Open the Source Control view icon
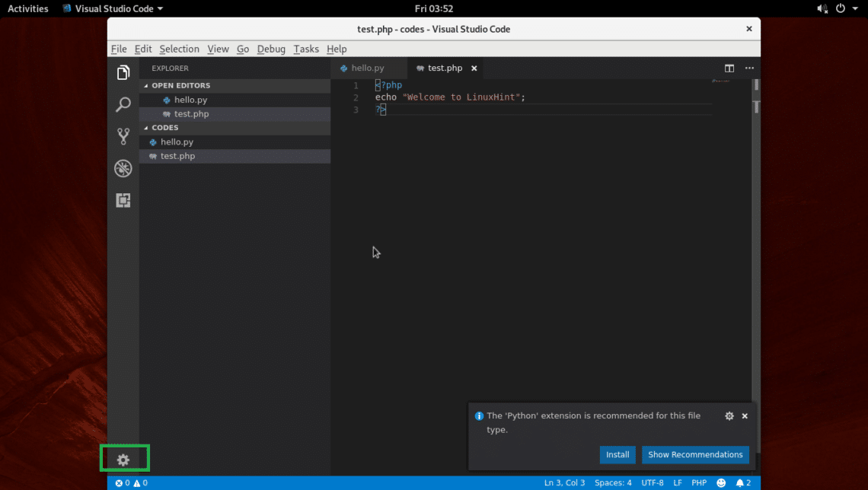 [123, 137]
